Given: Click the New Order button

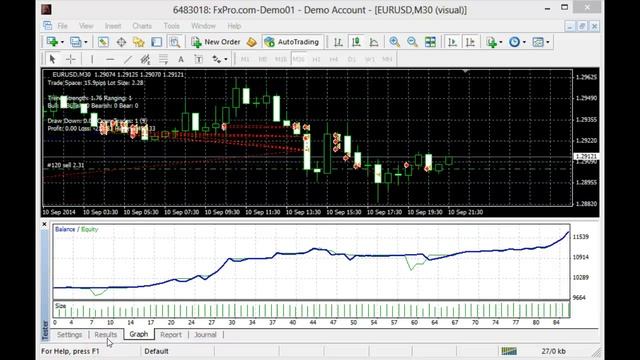Looking at the screenshot, I should tap(216, 42).
